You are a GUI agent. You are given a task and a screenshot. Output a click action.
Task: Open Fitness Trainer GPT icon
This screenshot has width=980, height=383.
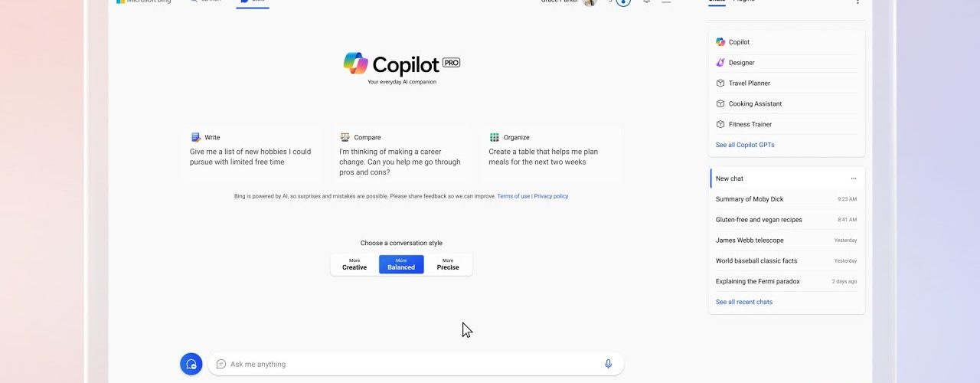720,124
